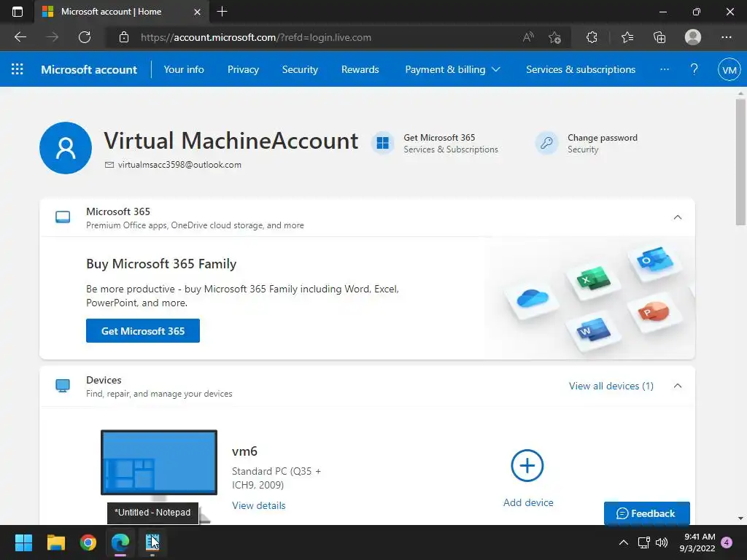747x560 pixels.
Task: Click the browser back arrow
Action: [20, 37]
